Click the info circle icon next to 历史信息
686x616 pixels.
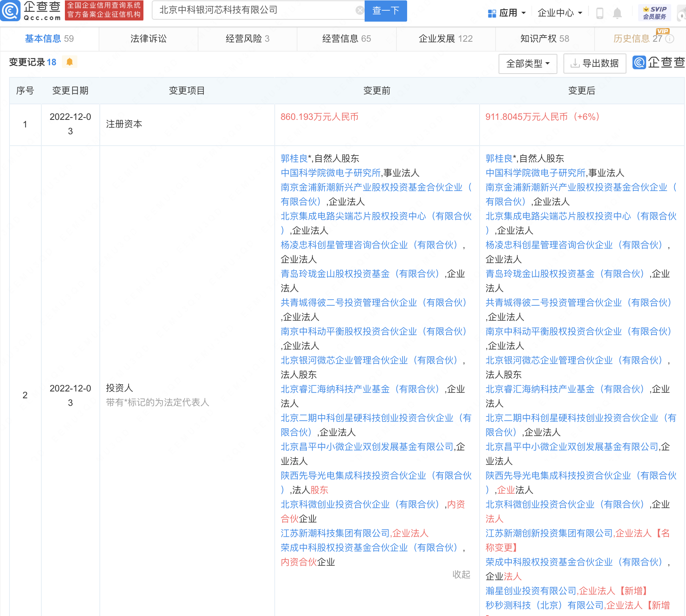670,39
